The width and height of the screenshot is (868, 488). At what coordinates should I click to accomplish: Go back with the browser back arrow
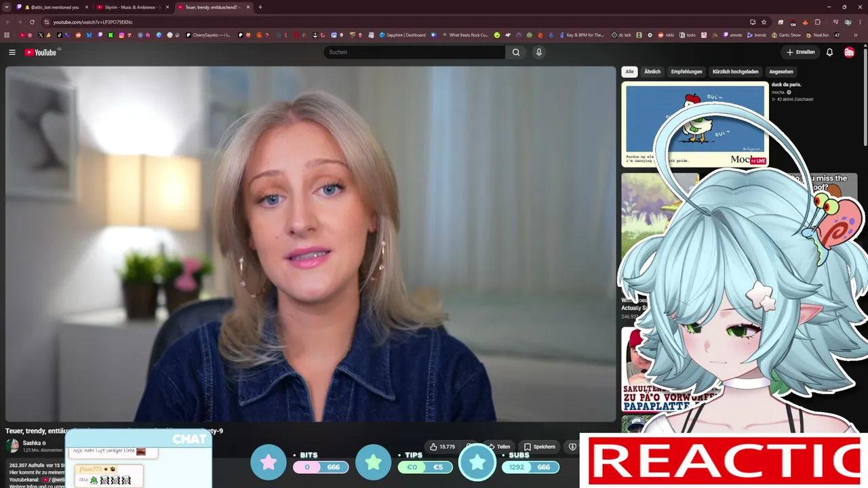[7, 22]
